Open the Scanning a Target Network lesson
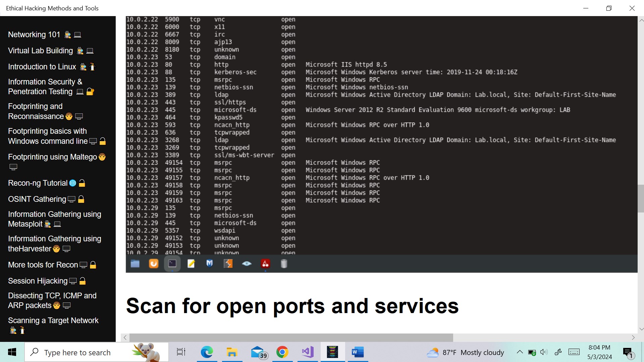The image size is (644, 362). (x=53, y=320)
